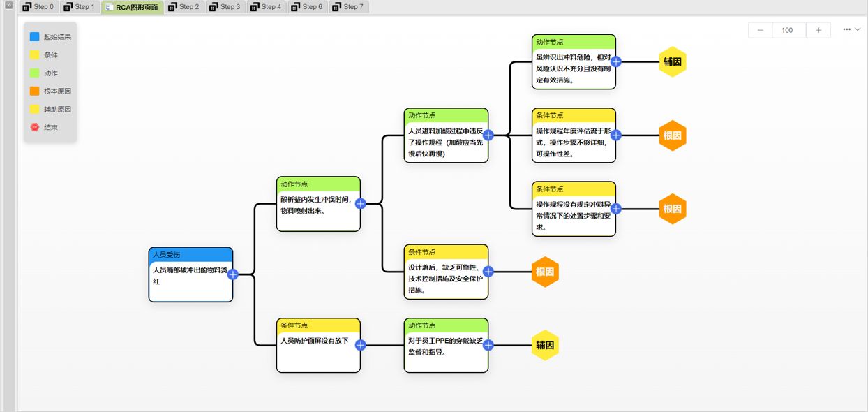Zoom in with the plus button

818,30
